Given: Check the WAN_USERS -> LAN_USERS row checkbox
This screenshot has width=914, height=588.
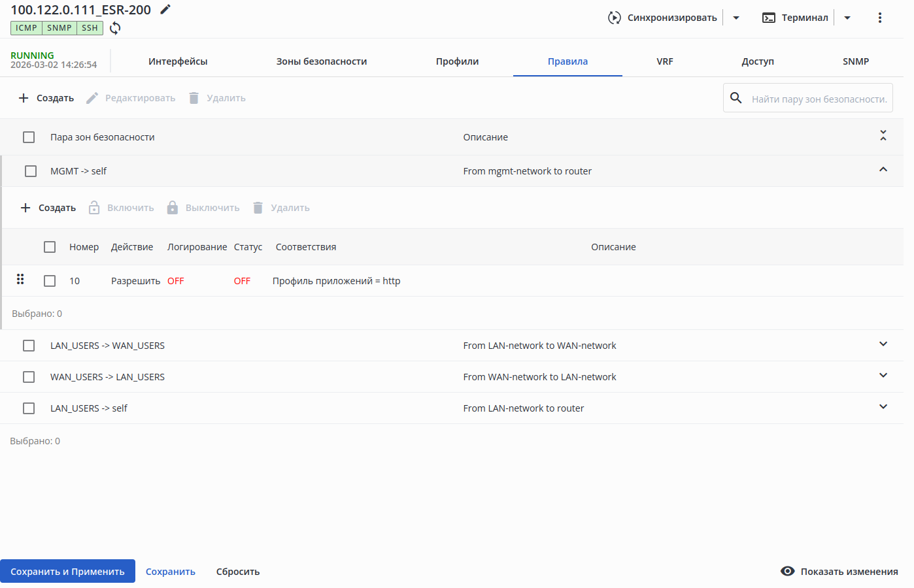Looking at the screenshot, I should [29, 377].
